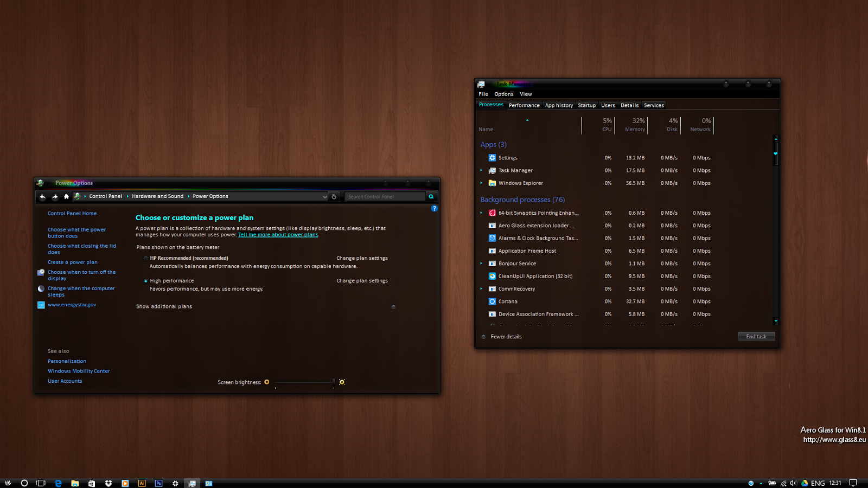This screenshot has height=488, width=868.
Task: Open the Options menu in Task Manager
Action: click(x=504, y=94)
